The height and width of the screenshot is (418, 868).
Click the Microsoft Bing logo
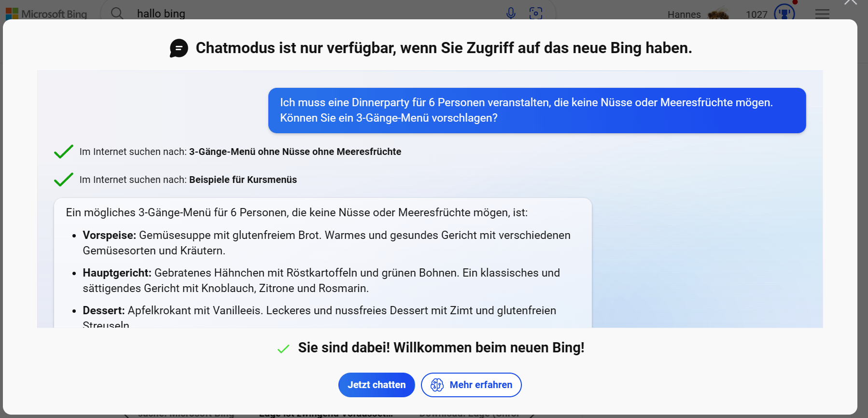(46, 14)
